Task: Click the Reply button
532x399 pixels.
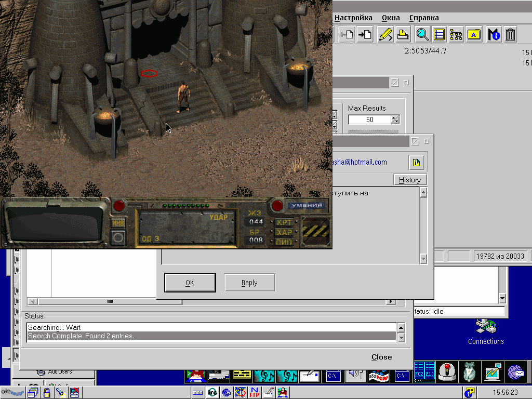Action: pyautogui.click(x=250, y=283)
